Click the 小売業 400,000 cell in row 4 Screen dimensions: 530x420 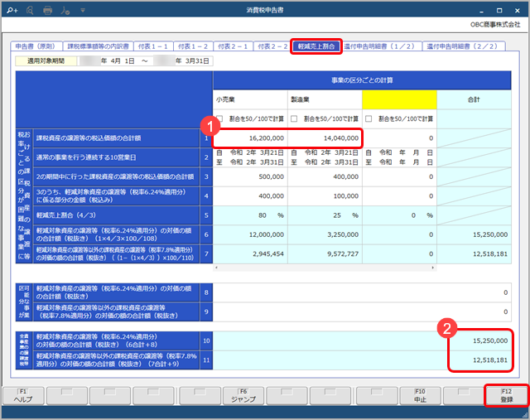[250, 196]
